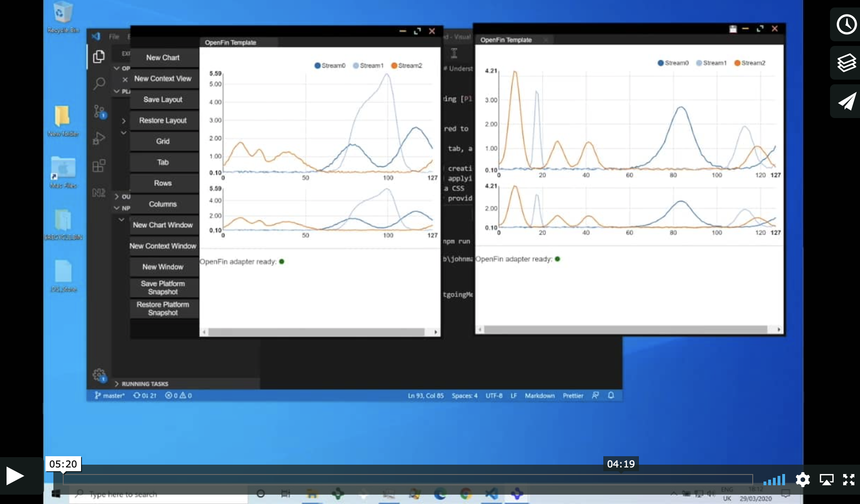
Task: Open Mac Files desktop shortcut
Action: click(x=63, y=172)
